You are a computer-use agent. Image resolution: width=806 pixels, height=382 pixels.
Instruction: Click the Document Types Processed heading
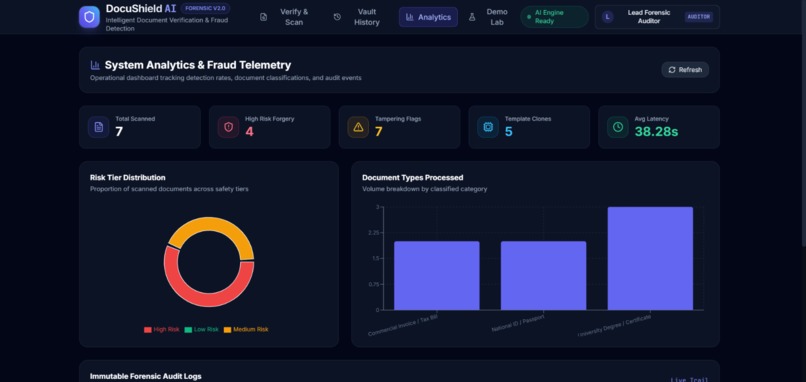413,177
